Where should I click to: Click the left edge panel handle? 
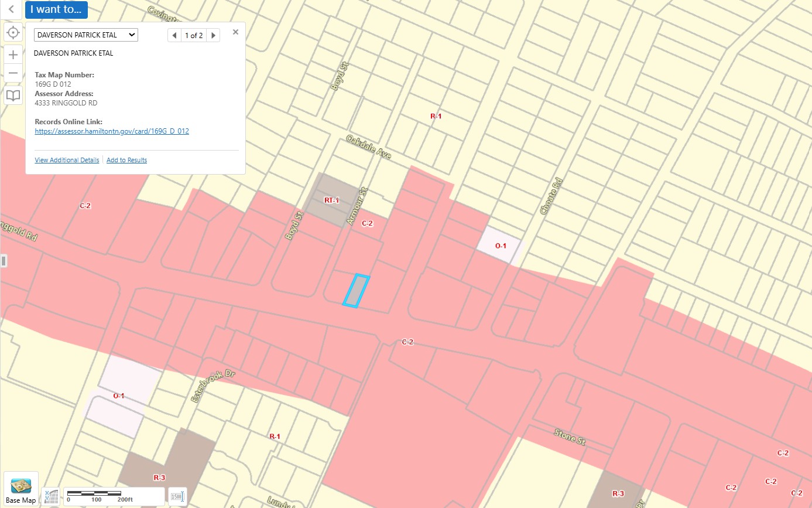(x=3, y=261)
